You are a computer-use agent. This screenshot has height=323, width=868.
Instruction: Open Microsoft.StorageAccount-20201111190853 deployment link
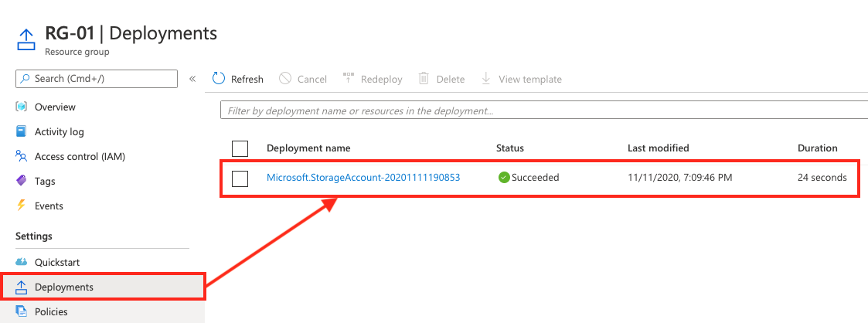363,178
